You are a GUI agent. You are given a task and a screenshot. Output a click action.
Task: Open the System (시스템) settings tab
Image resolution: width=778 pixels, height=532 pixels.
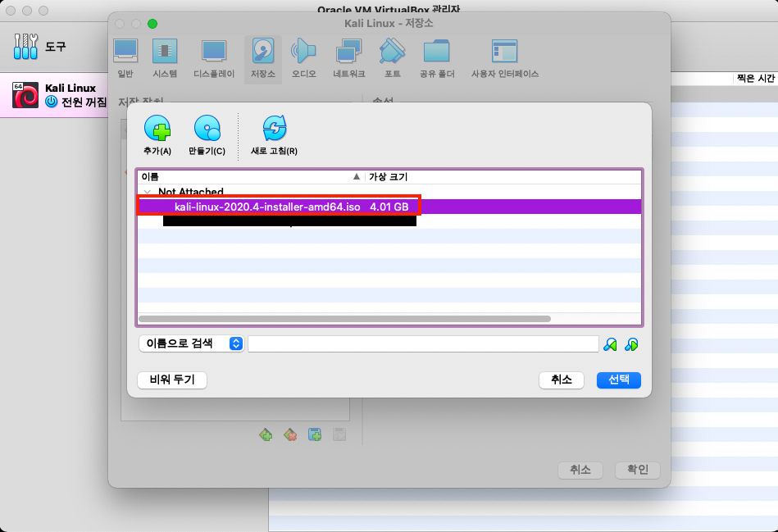[x=165, y=58]
